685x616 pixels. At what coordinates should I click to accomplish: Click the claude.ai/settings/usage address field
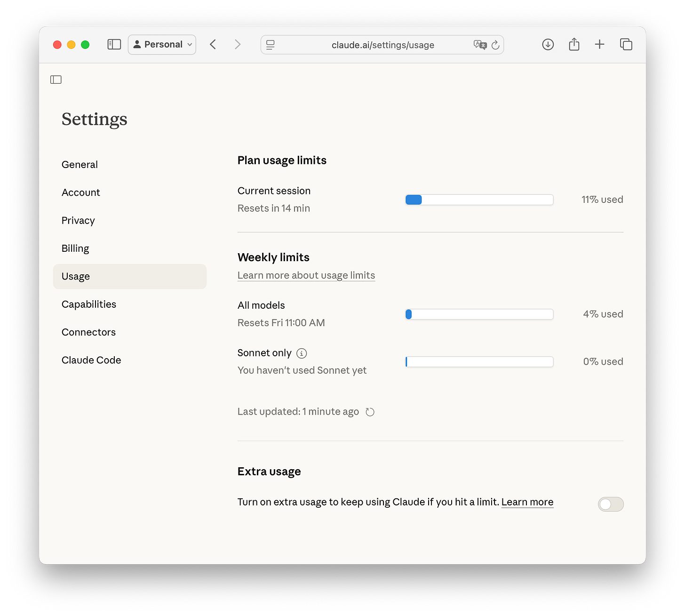pos(382,45)
